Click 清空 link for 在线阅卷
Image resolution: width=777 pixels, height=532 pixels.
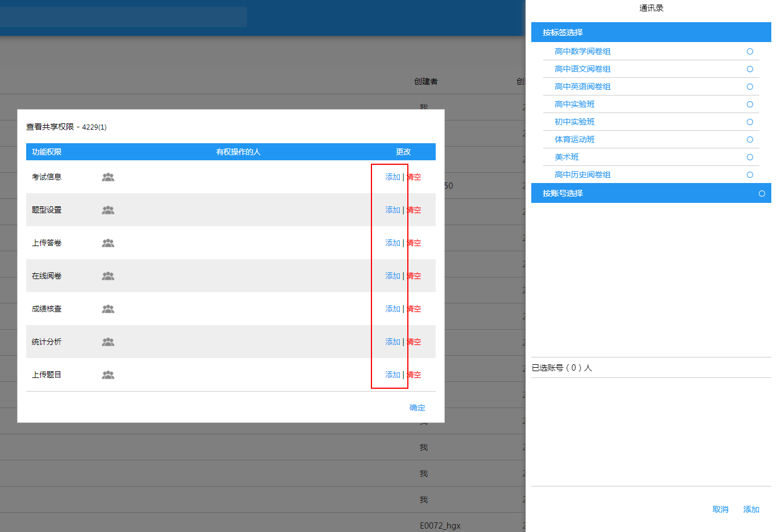415,276
